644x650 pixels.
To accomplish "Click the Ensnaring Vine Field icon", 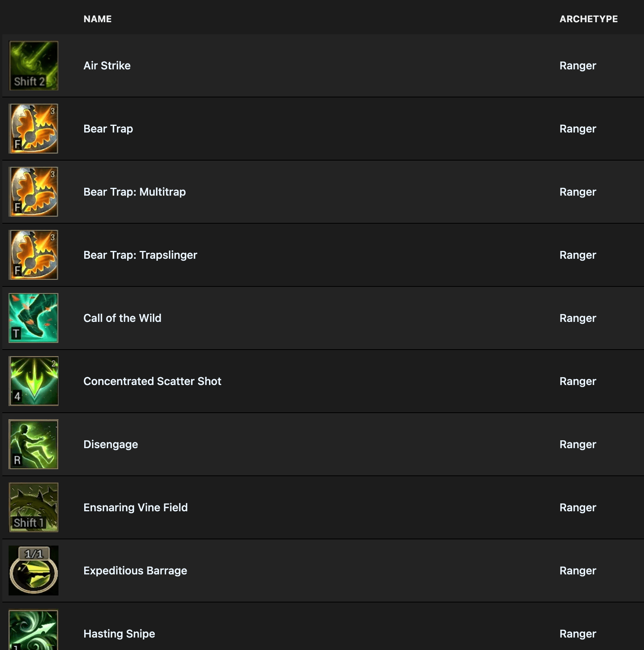I will 33,507.
